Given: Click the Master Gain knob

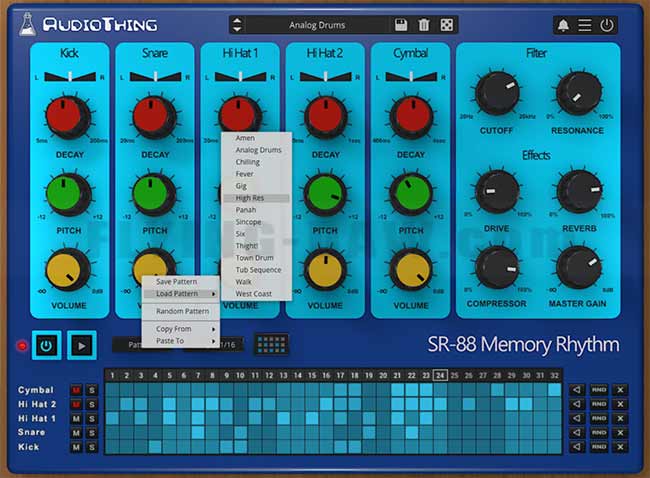Looking at the screenshot, I should coord(578,267).
